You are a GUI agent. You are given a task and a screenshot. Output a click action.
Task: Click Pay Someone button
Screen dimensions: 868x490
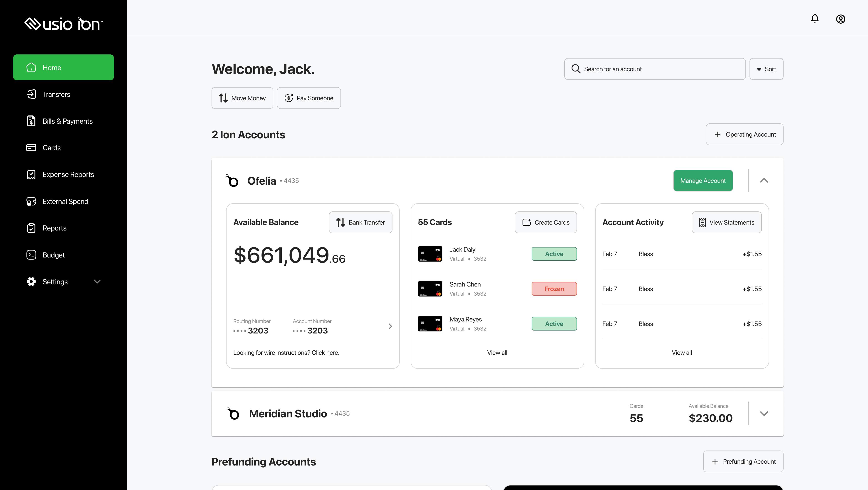309,98
